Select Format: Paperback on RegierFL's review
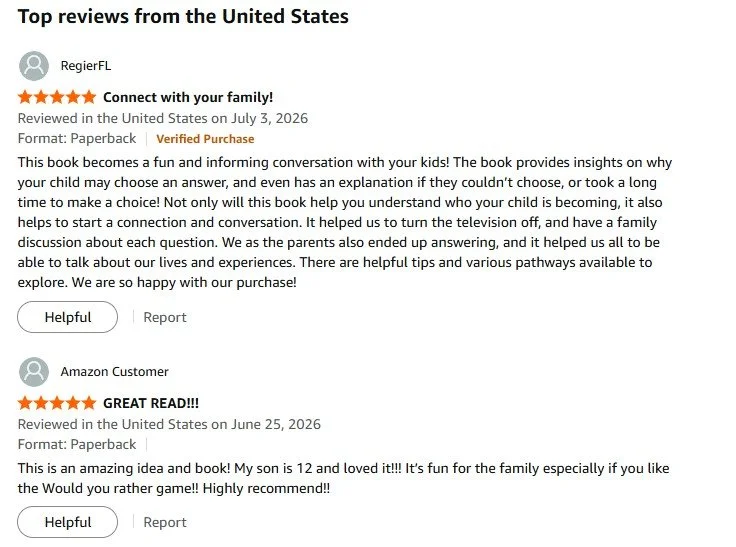Viewport: 736px width, 547px height. (x=77, y=139)
